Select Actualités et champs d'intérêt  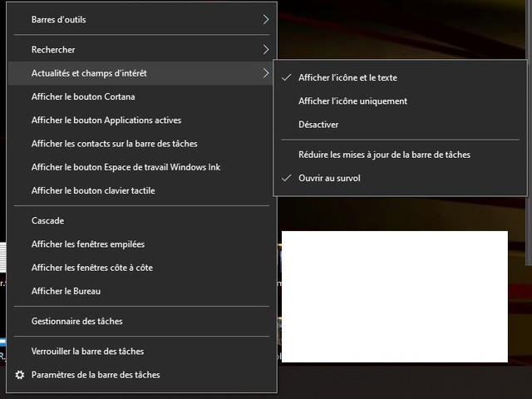point(142,73)
